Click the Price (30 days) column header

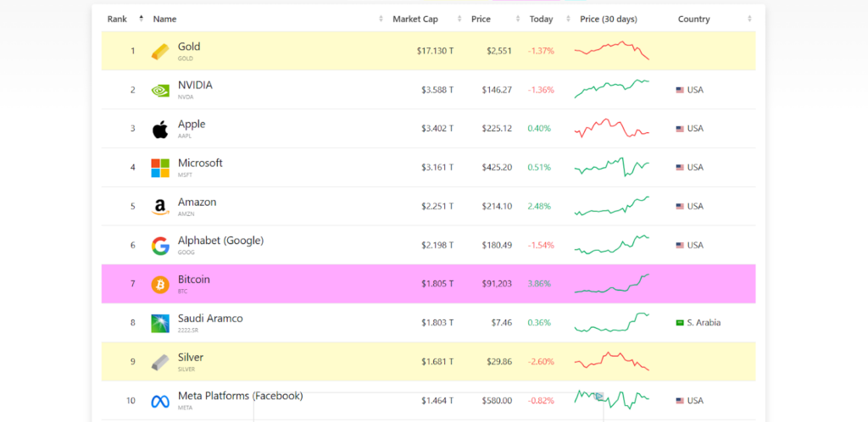point(609,19)
